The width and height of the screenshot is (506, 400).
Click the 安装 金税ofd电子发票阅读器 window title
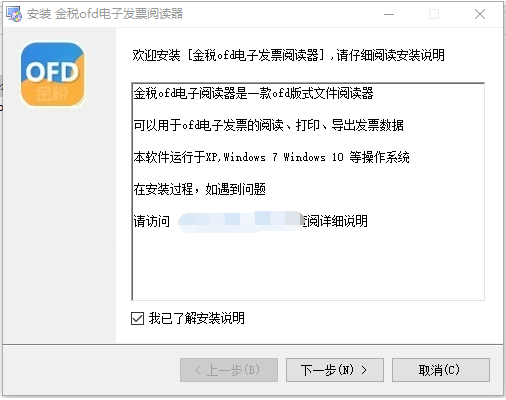coord(105,14)
